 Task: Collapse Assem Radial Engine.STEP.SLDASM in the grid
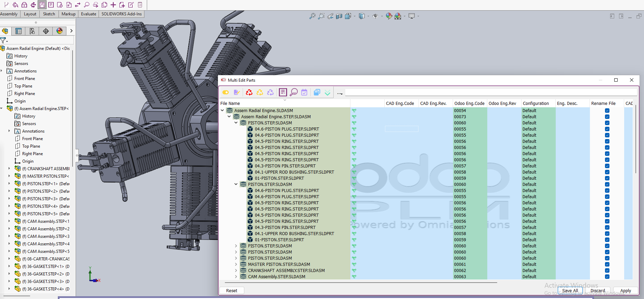(x=229, y=117)
